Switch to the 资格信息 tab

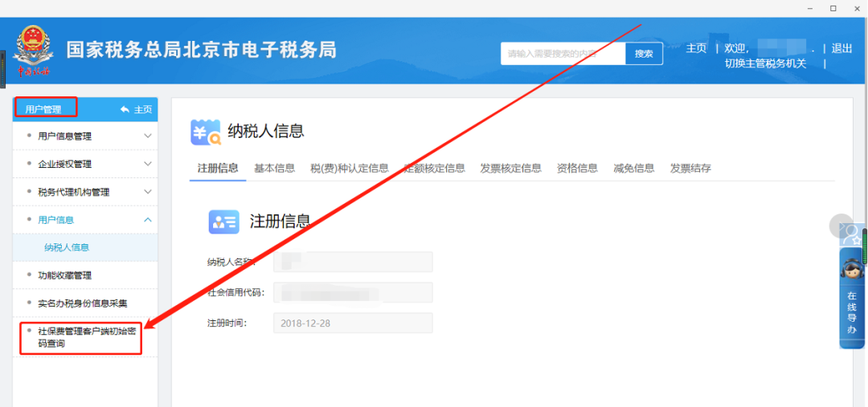(x=577, y=168)
